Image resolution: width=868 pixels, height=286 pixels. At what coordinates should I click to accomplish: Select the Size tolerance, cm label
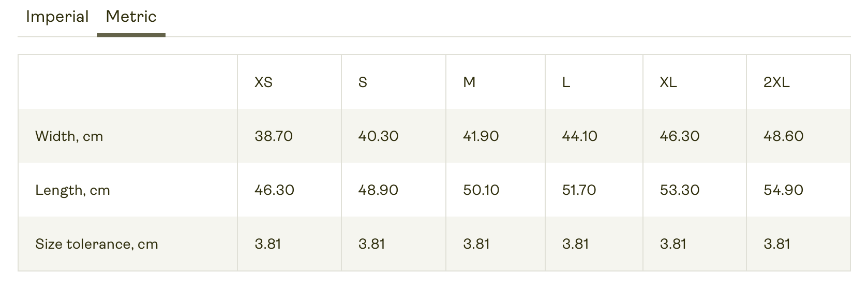pyautogui.click(x=97, y=244)
